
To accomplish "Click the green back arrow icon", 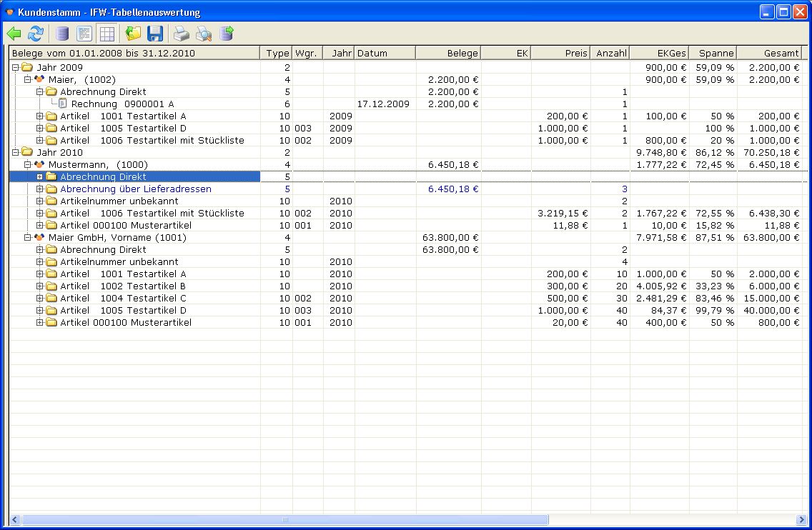I will coord(14,34).
